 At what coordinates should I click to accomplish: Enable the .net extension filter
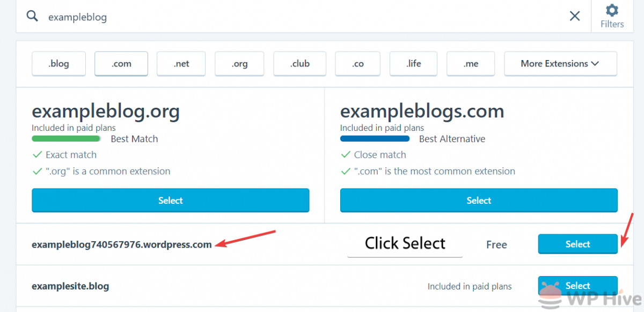181,63
